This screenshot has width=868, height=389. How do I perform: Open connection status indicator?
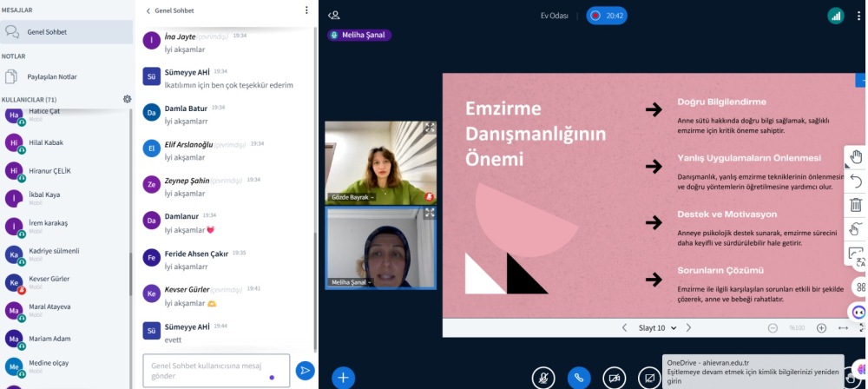[x=836, y=16]
